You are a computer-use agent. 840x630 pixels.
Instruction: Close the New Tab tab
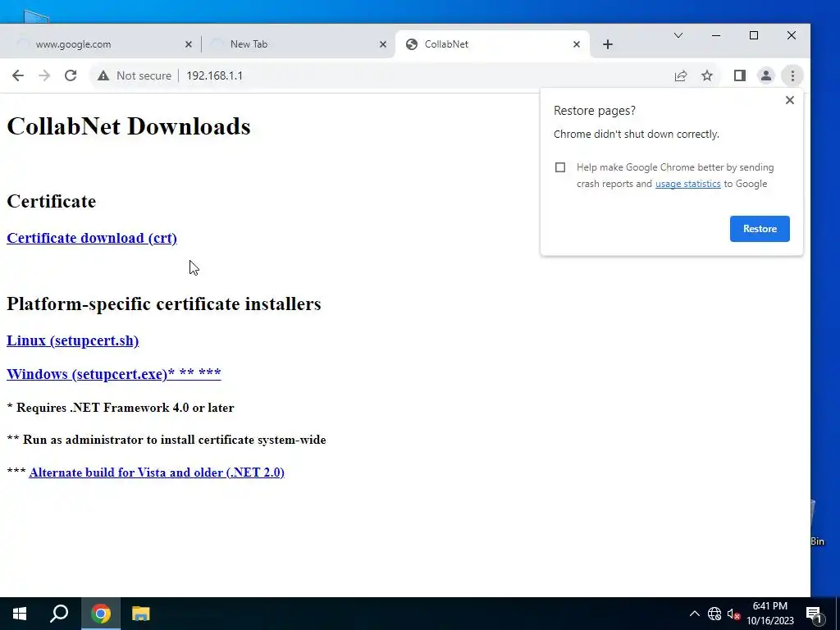(383, 44)
